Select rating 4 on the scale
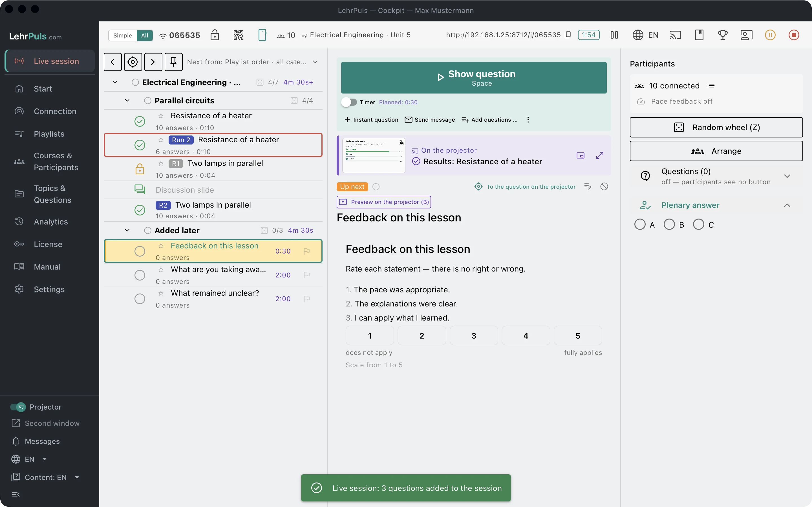812x507 pixels. (x=526, y=336)
